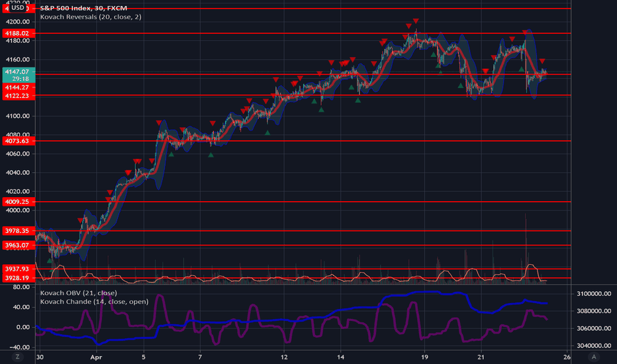Click the 3928.19 price line label
Image resolution: width=617 pixels, height=364 pixels.
tap(18, 278)
